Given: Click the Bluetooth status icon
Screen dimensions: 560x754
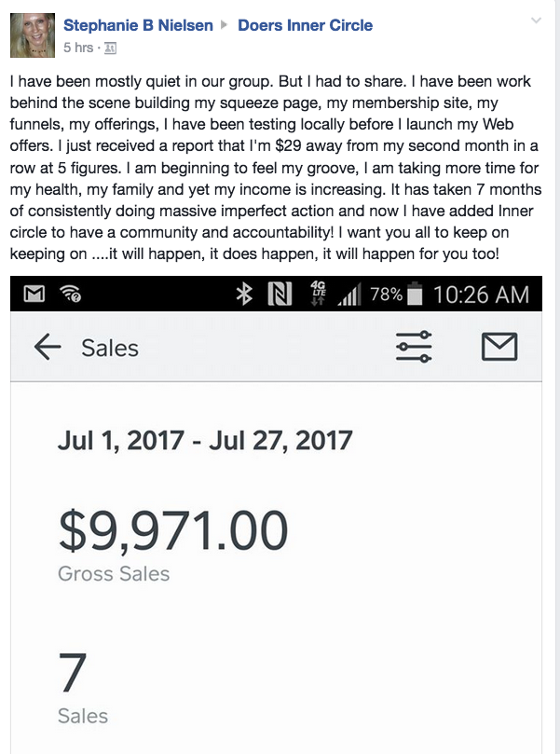Looking at the screenshot, I should pos(244,295).
